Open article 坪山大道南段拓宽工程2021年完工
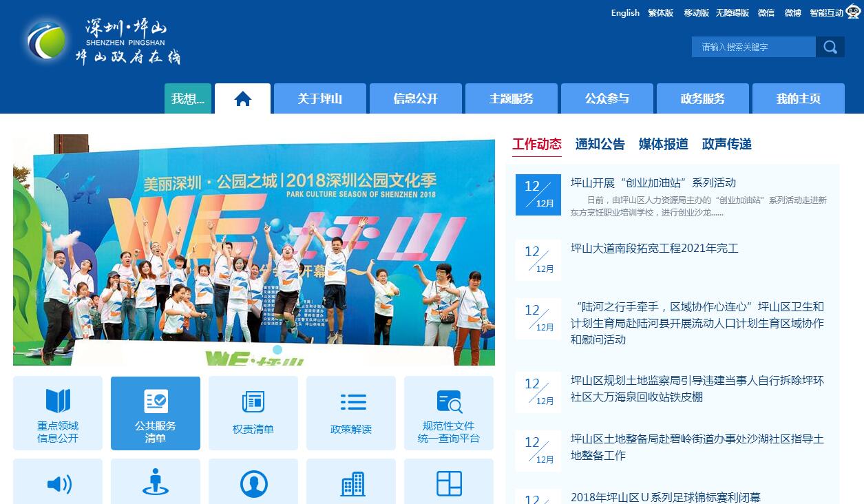Image resolution: width=864 pixels, height=504 pixels. click(x=654, y=249)
